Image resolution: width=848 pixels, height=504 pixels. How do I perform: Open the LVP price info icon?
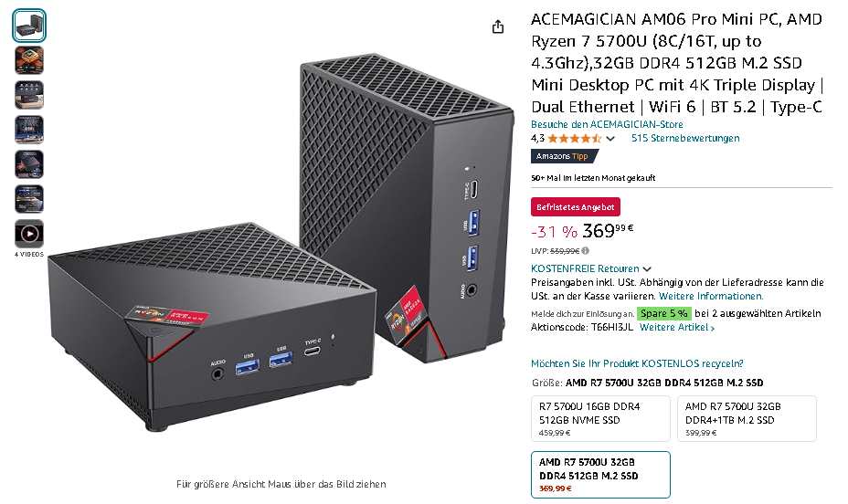point(586,251)
